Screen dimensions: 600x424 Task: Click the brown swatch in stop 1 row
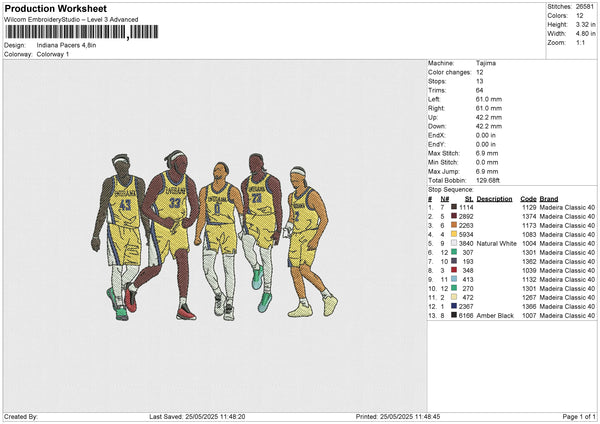[x=454, y=207]
